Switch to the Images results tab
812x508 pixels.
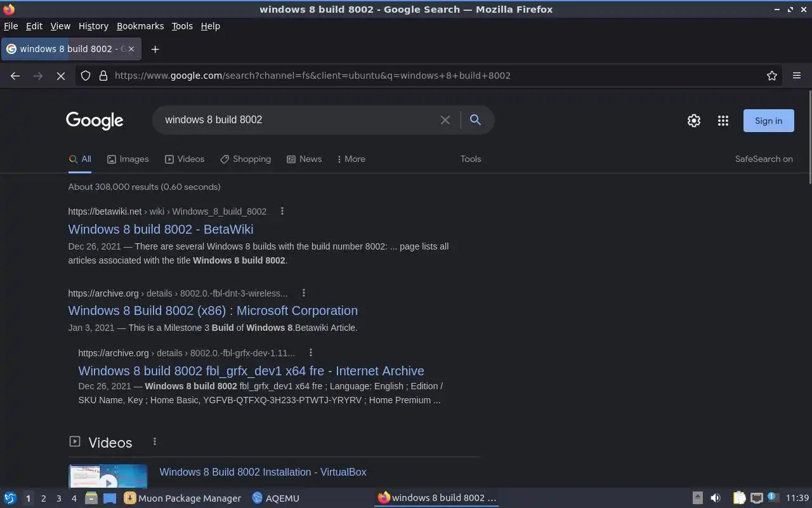click(x=128, y=159)
